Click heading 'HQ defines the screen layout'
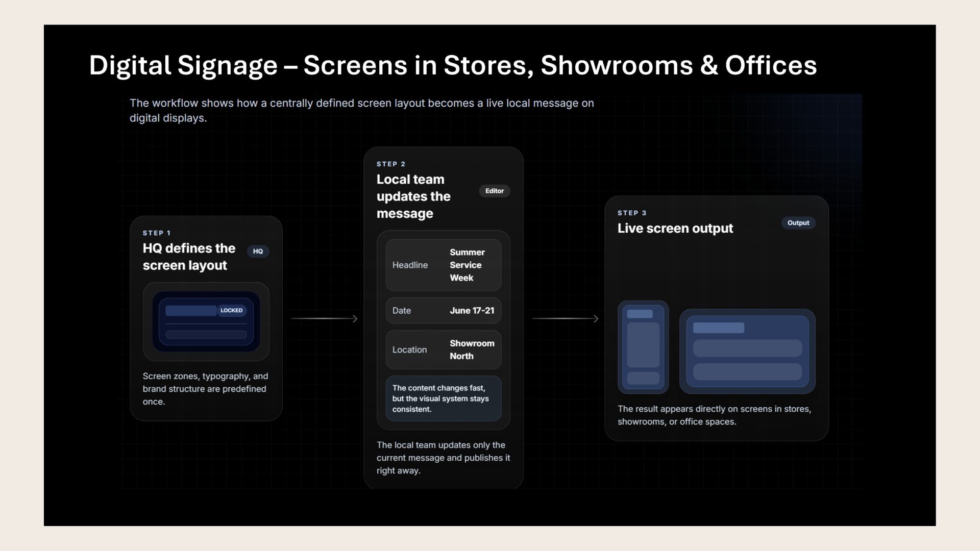The height and width of the screenshot is (551, 980). 189,257
